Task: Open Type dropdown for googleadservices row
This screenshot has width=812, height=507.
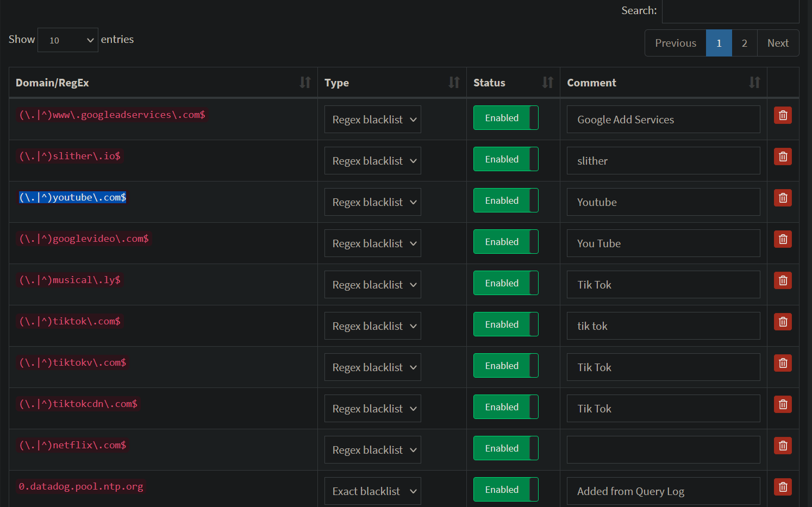Action: coord(373,120)
